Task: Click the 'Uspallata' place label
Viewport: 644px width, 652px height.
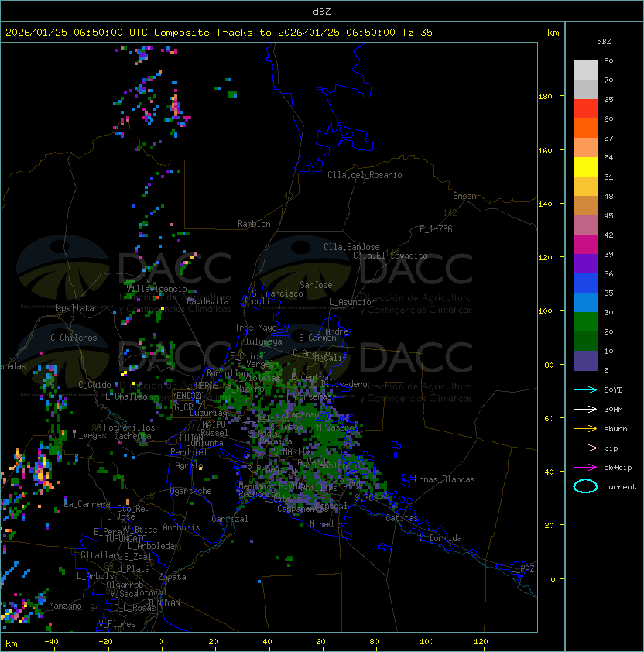Action: click(74, 308)
